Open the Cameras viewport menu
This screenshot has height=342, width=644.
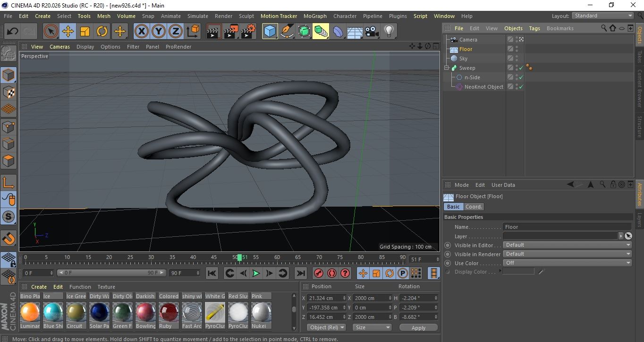coord(59,47)
